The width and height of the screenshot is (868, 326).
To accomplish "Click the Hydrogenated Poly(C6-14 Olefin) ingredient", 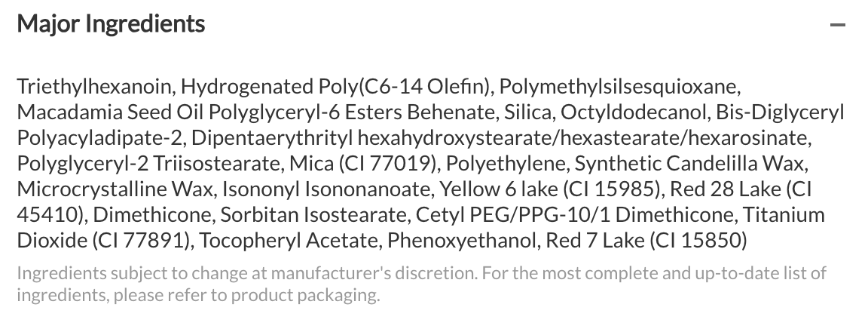I will (336, 87).
